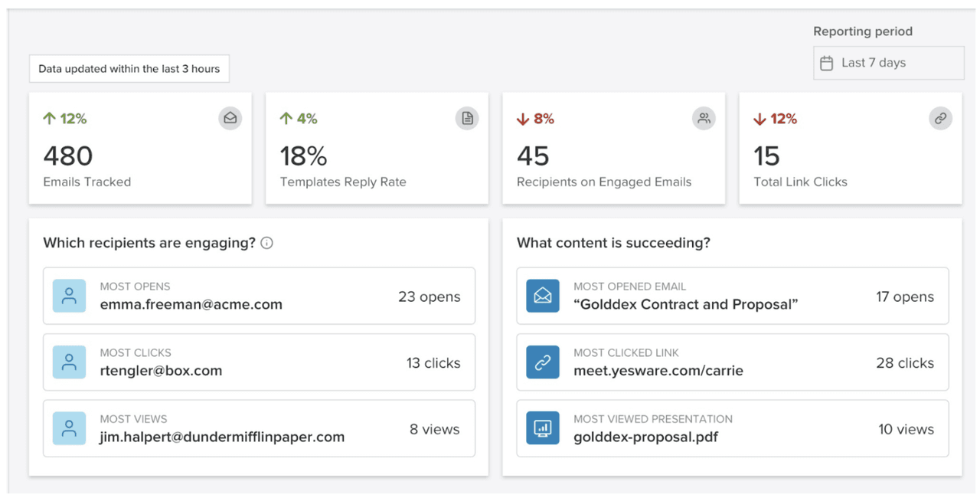Click the blue chain-link icon for Most Clicked Link
980x498 pixels.
543,362
